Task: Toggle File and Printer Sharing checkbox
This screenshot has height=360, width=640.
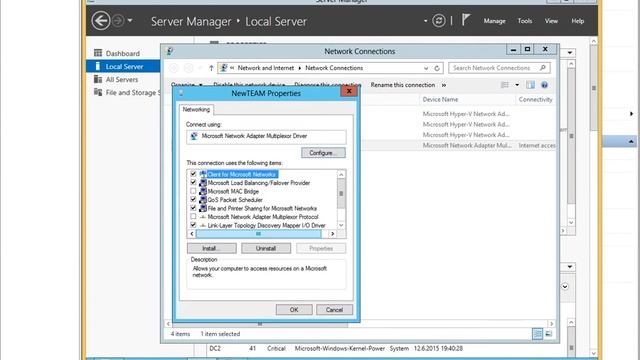Action: click(193, 208)
